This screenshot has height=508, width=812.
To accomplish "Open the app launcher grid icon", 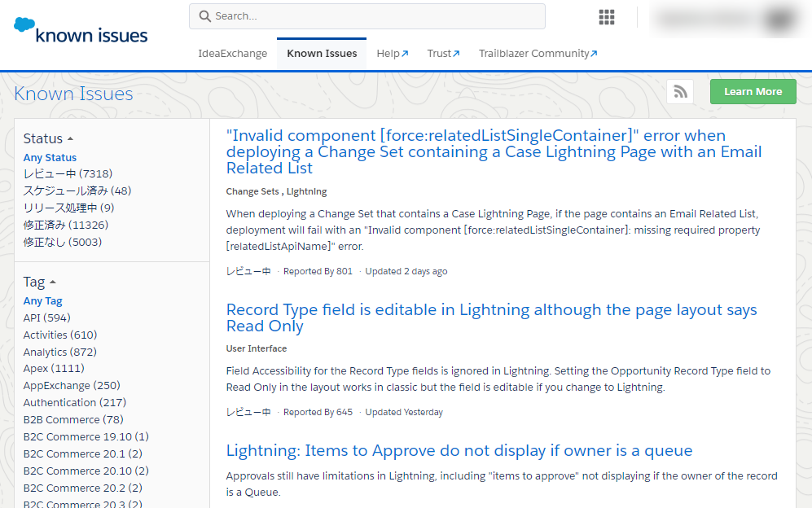I will tap(606, 17).
